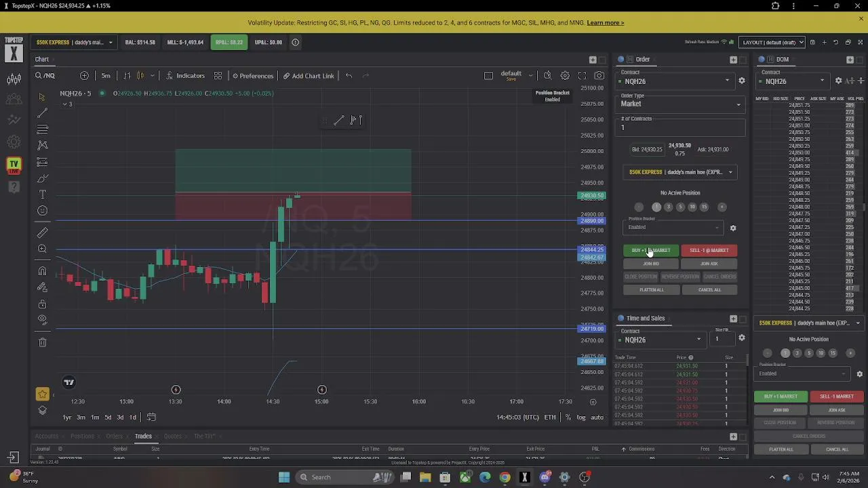Screen dimensions: 868x488
Task: Toggle log scale on chart
Action: [x=581, y=417]
